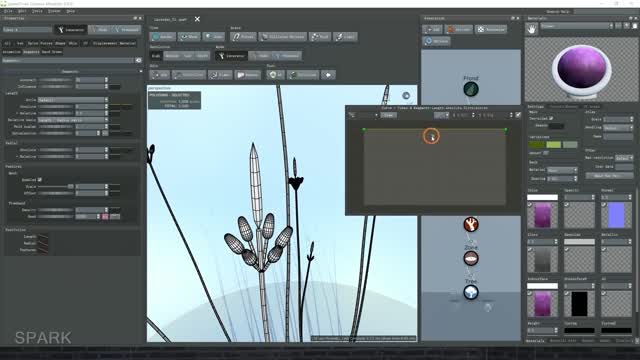The image size is (640, 360).
Task: Select the Tree node in Generation graph
Action: coord(471,292)
